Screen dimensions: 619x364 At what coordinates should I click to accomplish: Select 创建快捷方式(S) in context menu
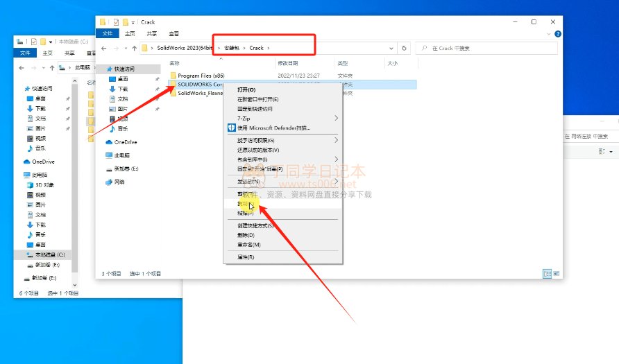(255, 225)
